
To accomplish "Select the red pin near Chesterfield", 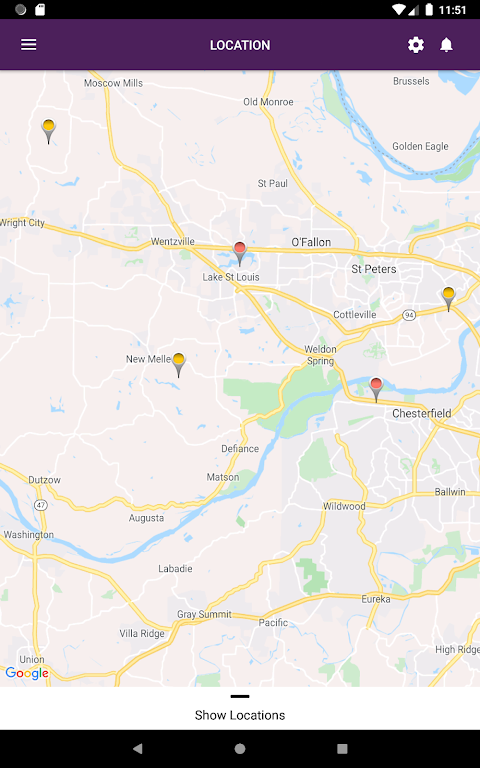I will [x=376, y=390].
